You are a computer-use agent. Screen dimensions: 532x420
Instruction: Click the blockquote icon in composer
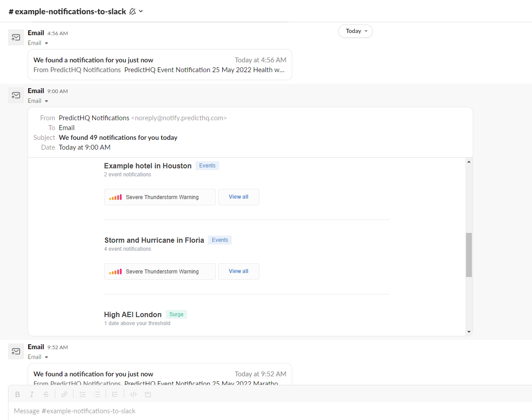[x=115, y=394]
